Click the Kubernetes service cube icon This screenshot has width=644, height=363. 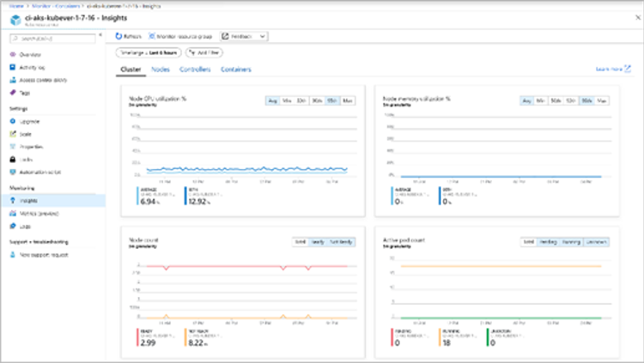pyautogui.click(x=15, y=20)
